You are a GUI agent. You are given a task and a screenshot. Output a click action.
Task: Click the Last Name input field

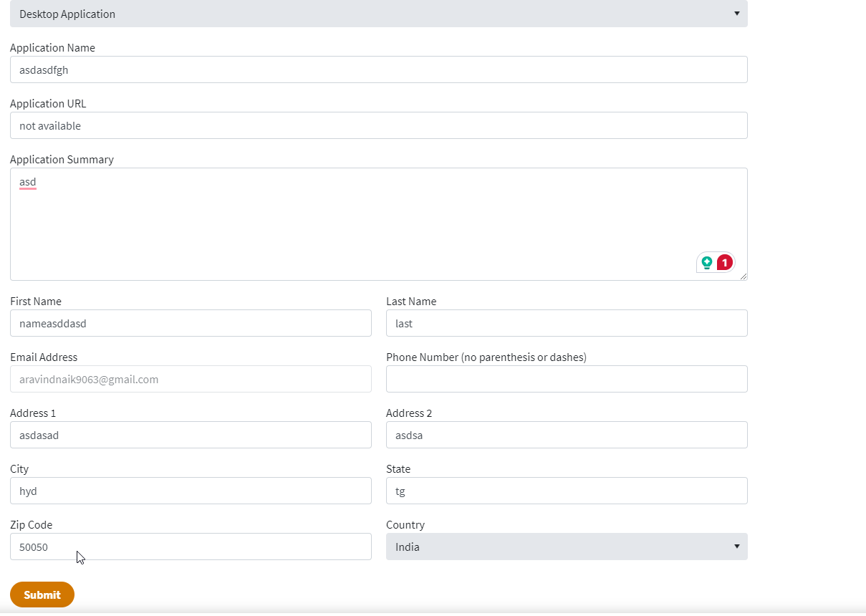566,323
